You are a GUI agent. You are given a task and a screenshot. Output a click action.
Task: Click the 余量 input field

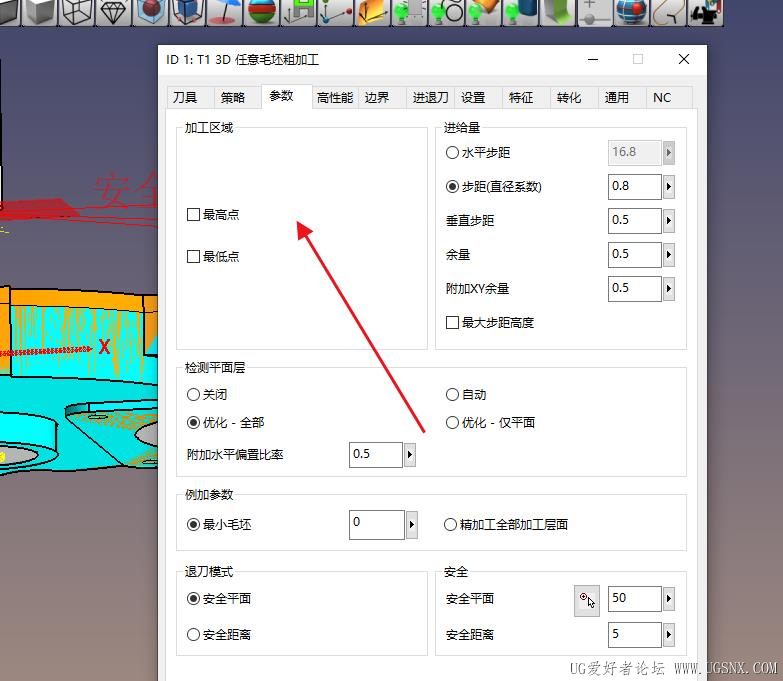coord(635,255)
